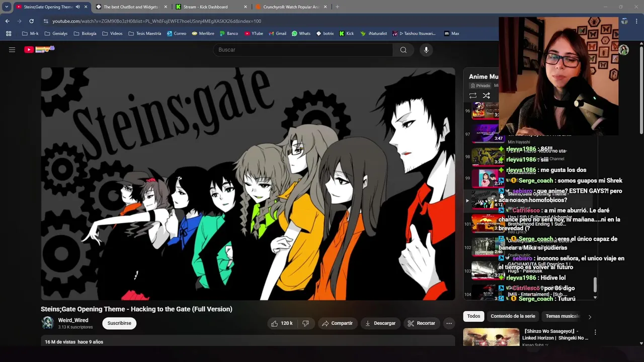Click the Recortar clip button

tap(421, 323)
